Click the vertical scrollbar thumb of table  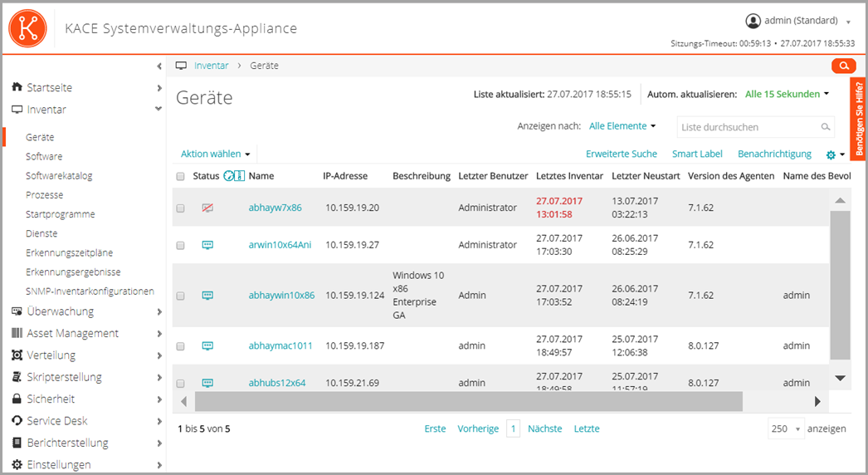[840, 286]
